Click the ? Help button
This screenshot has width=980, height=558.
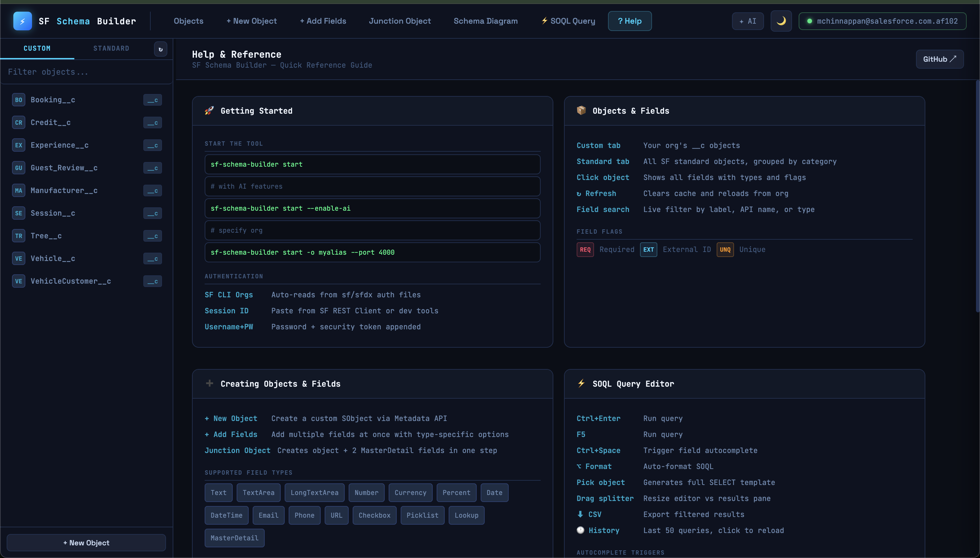(x=629, y=21)
